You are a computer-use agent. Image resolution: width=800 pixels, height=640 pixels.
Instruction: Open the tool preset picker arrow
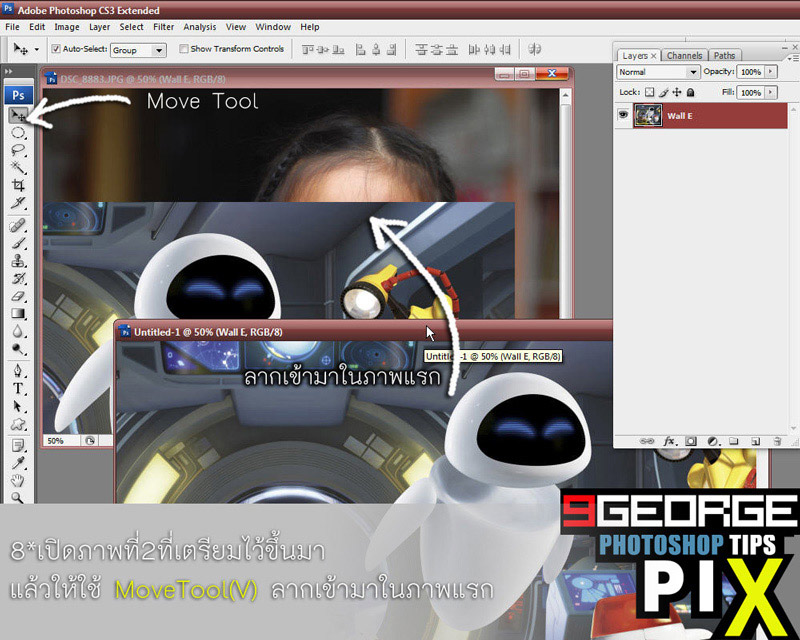(37, 50)
